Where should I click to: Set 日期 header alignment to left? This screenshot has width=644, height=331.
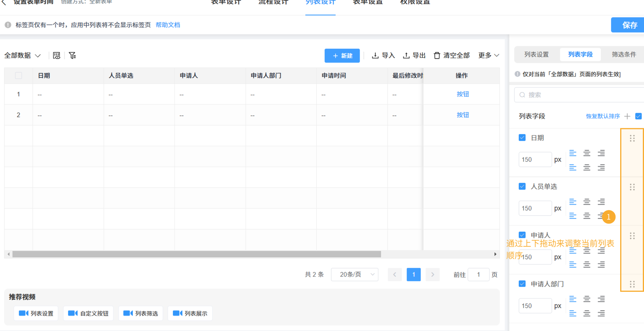(573, 153)
